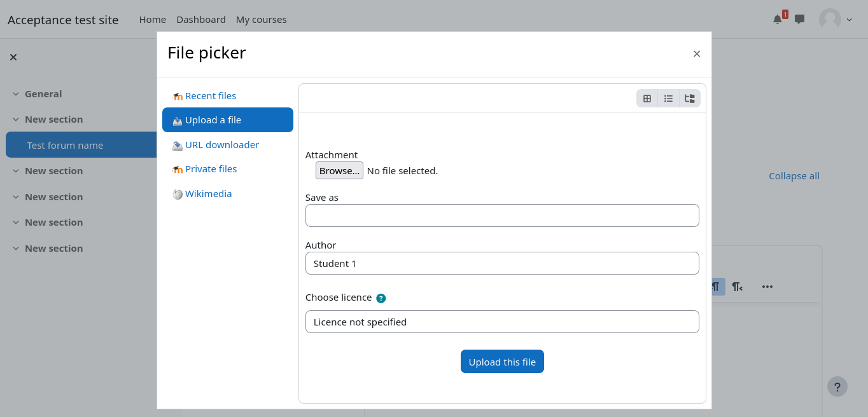Click the Save as text field
The image size is (868, 417).
pyautogui.click(x=501, y=215)
